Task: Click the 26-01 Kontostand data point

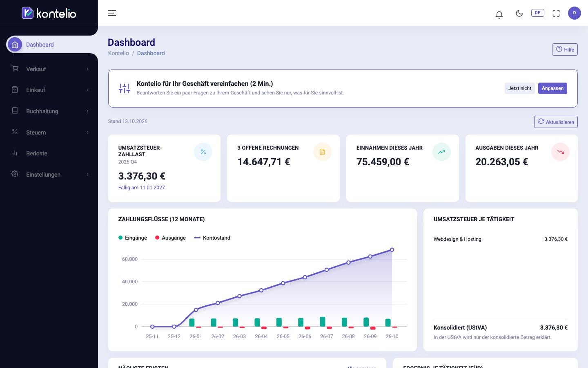Action: point(196,310)
